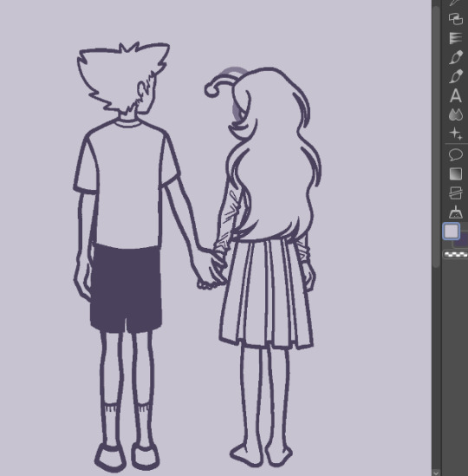Select the pen-nib icon directly below speed-lines tool
The image size is (468, 476).
456,57
